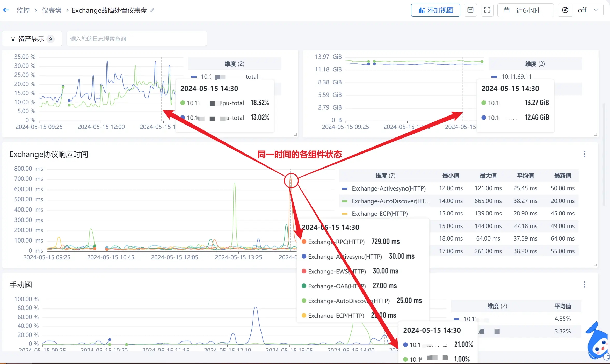Click 4.85% average value in 手动阀 legend

coord(562,319)
